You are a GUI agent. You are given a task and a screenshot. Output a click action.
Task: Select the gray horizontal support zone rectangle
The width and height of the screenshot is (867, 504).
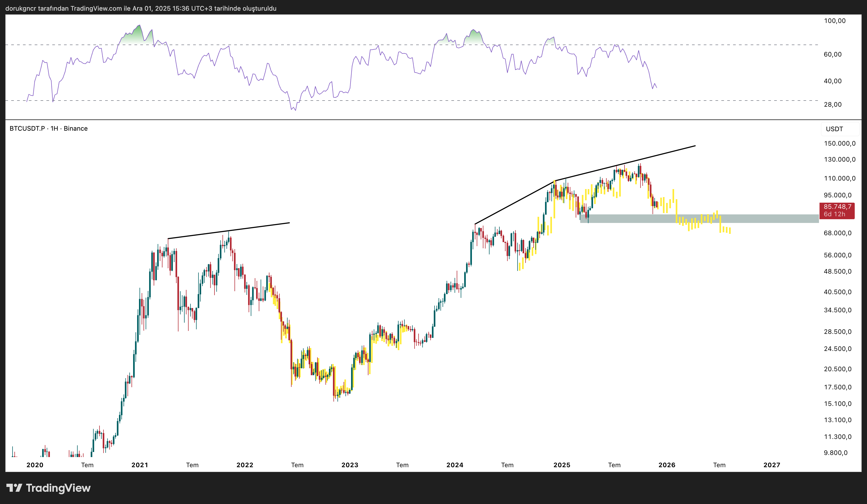tap(774, 219)
